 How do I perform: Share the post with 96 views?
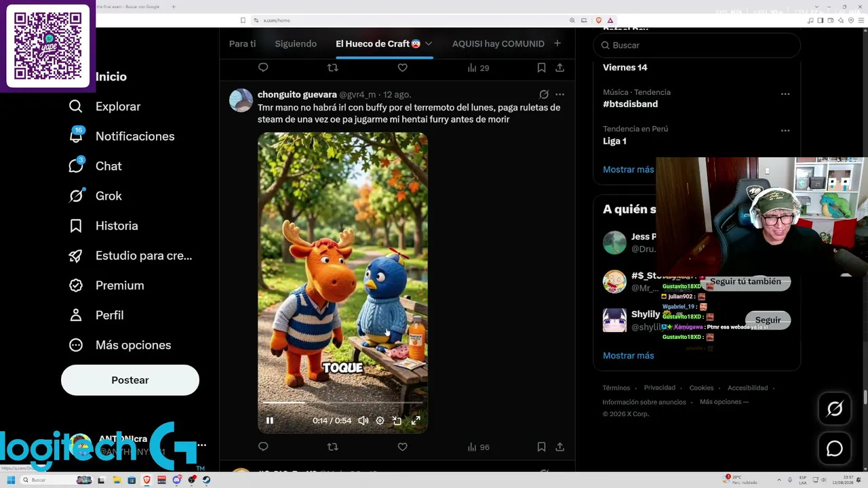(x=559, y=447)
